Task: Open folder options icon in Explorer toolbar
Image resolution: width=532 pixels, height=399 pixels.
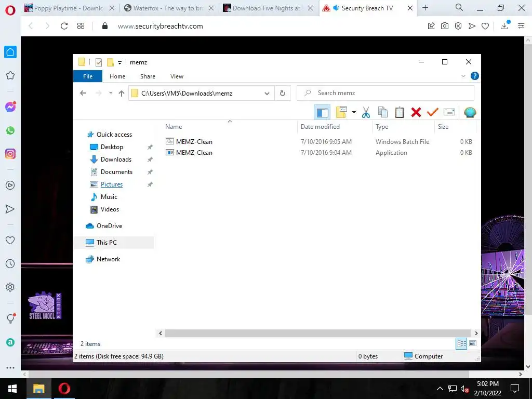Action: pos(341,112)
